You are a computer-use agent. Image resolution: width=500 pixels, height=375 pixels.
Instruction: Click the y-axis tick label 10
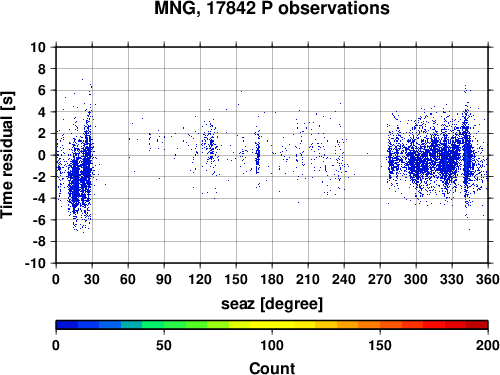pos(38,47)
